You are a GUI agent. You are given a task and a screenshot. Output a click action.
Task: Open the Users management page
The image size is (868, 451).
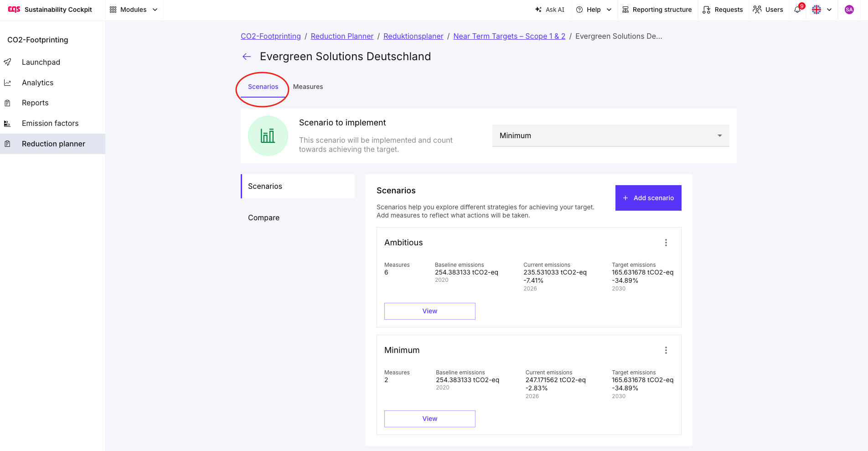(x=768, y=10)
